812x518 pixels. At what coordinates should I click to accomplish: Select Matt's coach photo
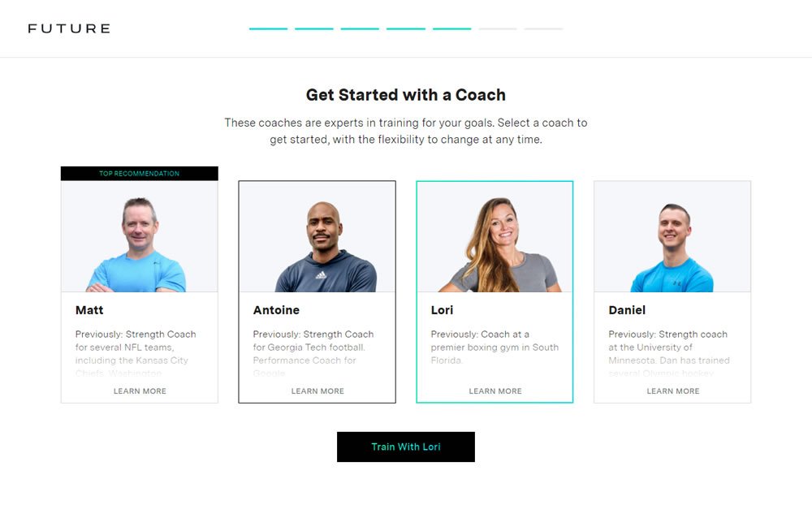tap(140, 237)
